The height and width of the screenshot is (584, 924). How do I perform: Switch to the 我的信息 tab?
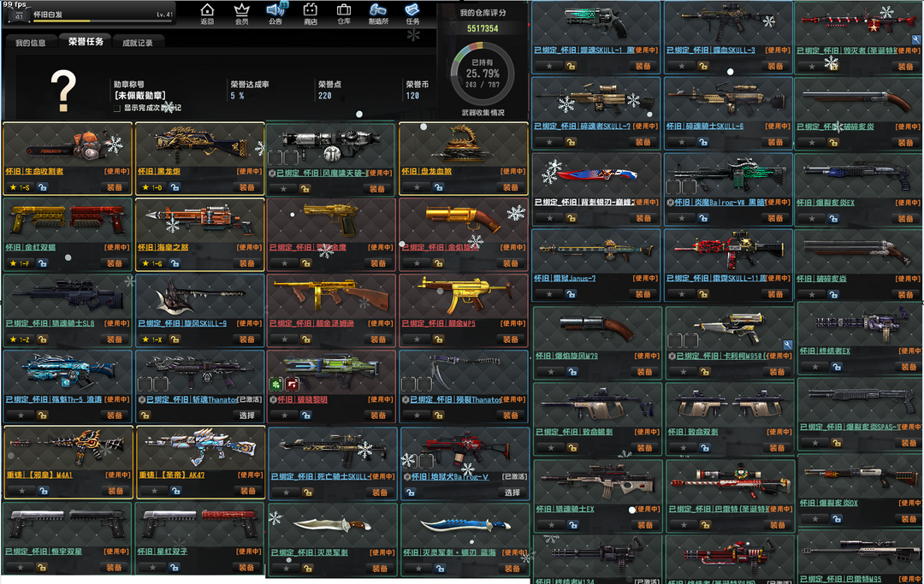[x=31, y=43]
